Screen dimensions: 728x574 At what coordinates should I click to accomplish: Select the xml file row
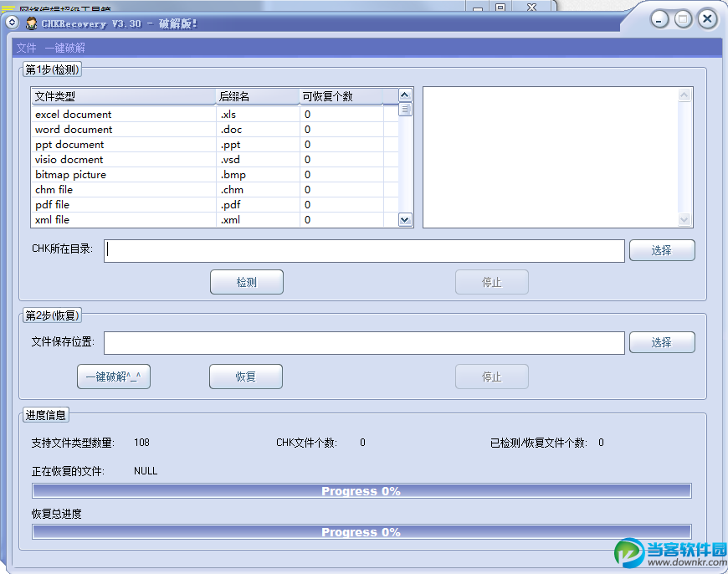(214, 220)
